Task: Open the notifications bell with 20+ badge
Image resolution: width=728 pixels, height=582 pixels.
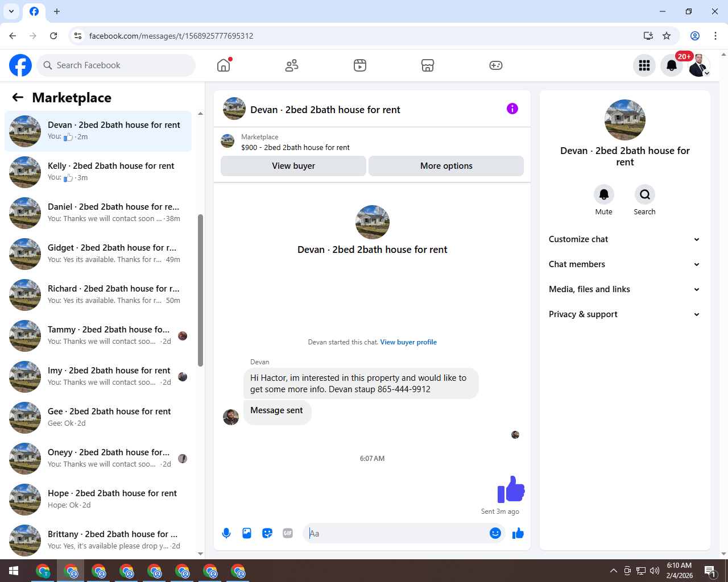Action: coord(672,65)
